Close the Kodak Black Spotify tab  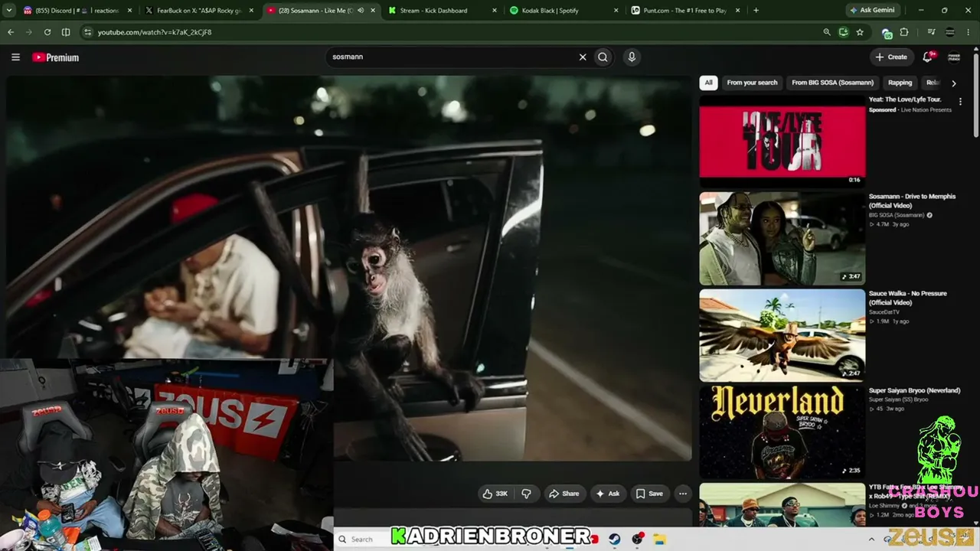click(x=616, y=11)
